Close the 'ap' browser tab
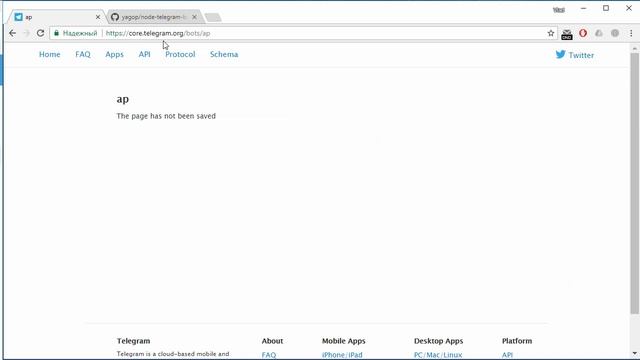The height and width of the screenshot is (360, 640). click(98, 17)
